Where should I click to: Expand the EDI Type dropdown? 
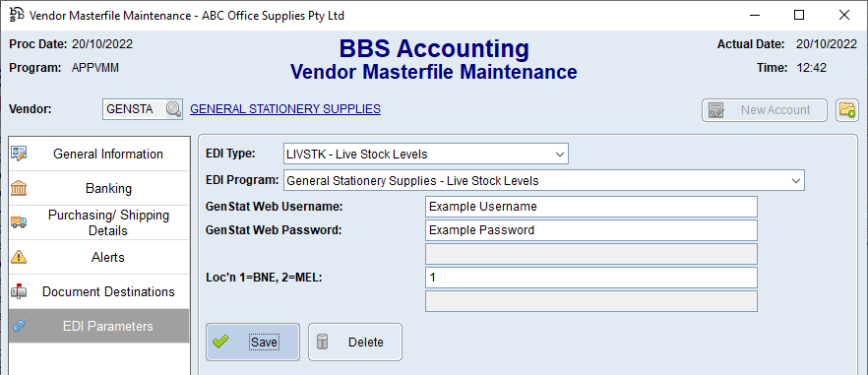(560, 154)
